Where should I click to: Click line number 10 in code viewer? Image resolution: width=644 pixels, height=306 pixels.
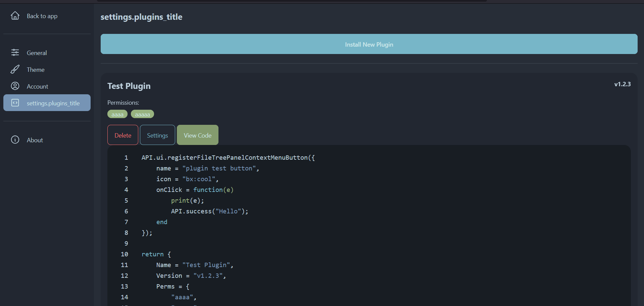(x=125, y=254)
